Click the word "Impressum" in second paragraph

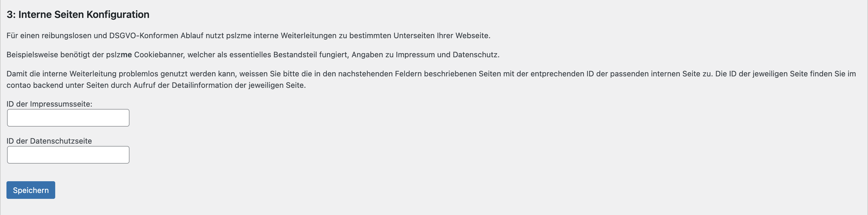point(415,55)
